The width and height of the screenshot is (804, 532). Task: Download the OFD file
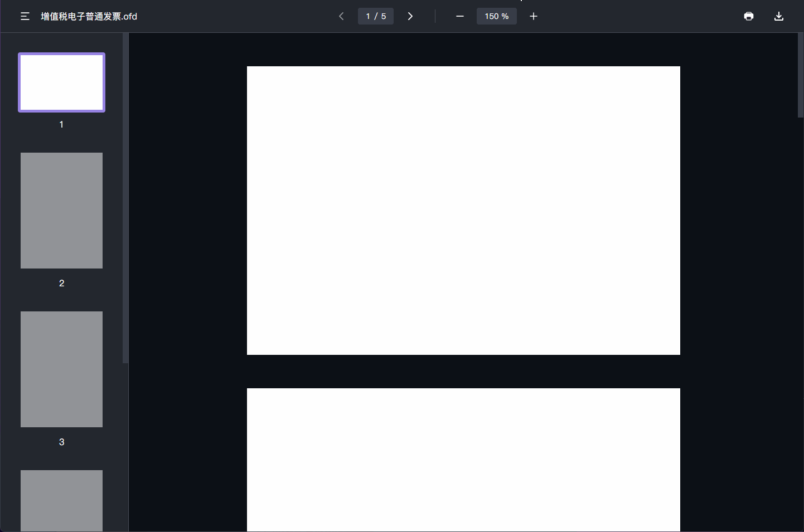click(779, 16)
